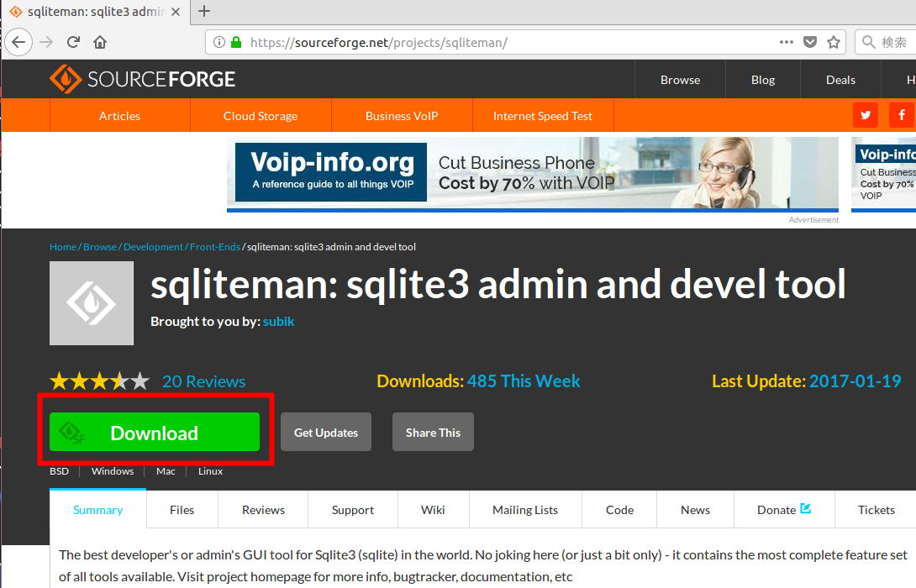Open the browser home page

point(100,42)
